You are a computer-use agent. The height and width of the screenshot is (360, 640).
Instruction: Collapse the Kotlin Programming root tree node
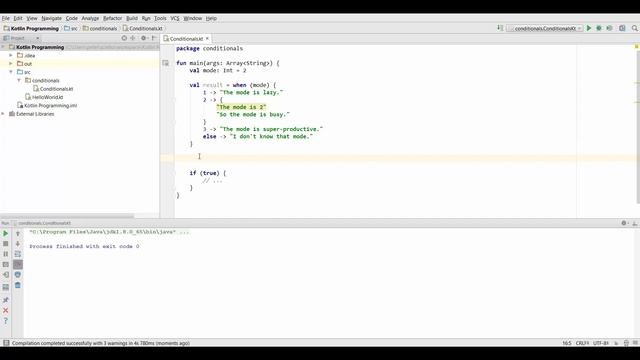point(4,47)
